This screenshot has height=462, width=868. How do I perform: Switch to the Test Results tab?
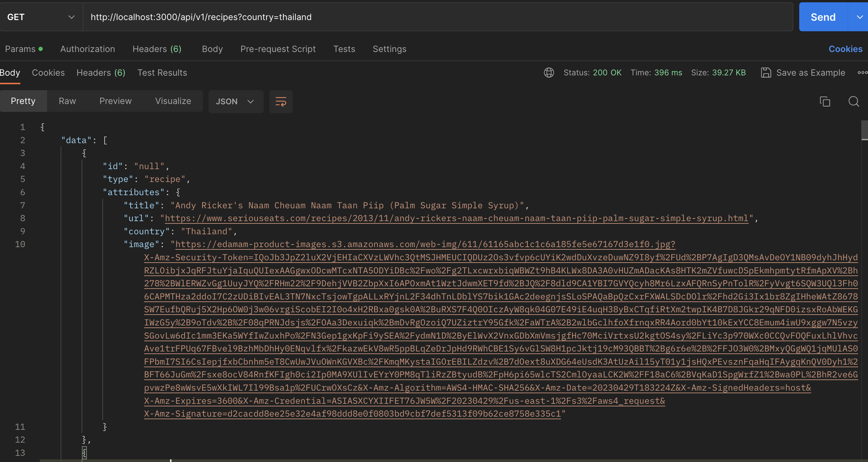coord(162,73)
